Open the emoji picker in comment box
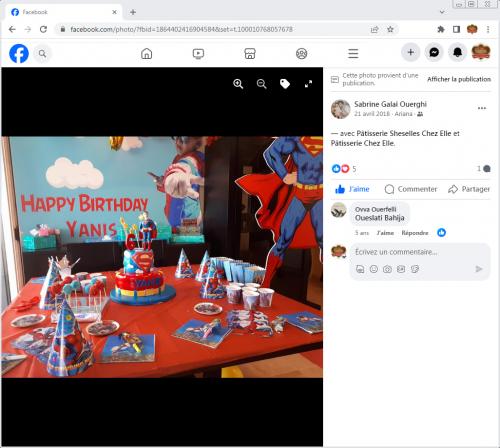The width and height of the screenshot is (500, 448). (x=374, y=269)
